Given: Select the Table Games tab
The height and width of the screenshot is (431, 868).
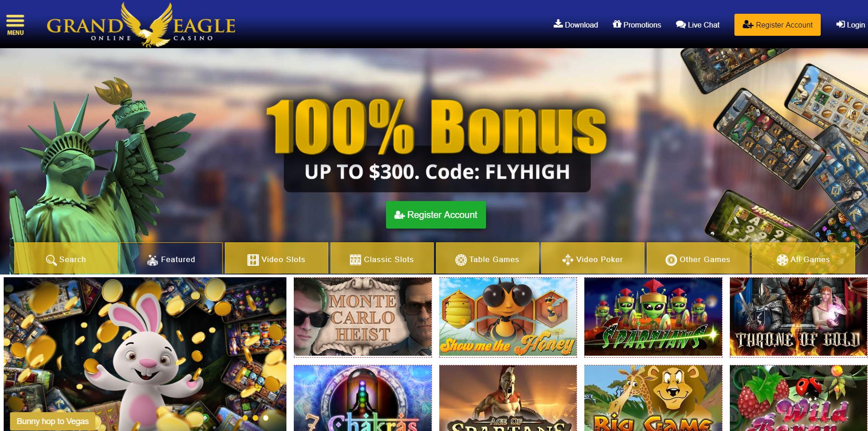Looking at the screenshot, I should (487, 259).
